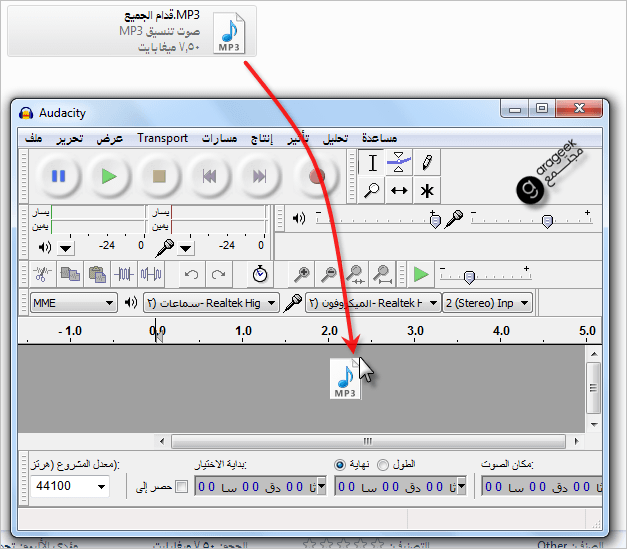The height and width of the screenshot is (549, 627).
Task: Open the MME audio host dropdown
Action: pyautogui.click(x=74, y=303)
